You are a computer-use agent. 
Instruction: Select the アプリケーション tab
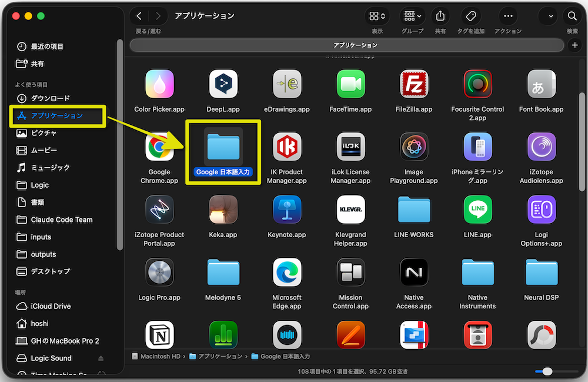tap(347, 45)
